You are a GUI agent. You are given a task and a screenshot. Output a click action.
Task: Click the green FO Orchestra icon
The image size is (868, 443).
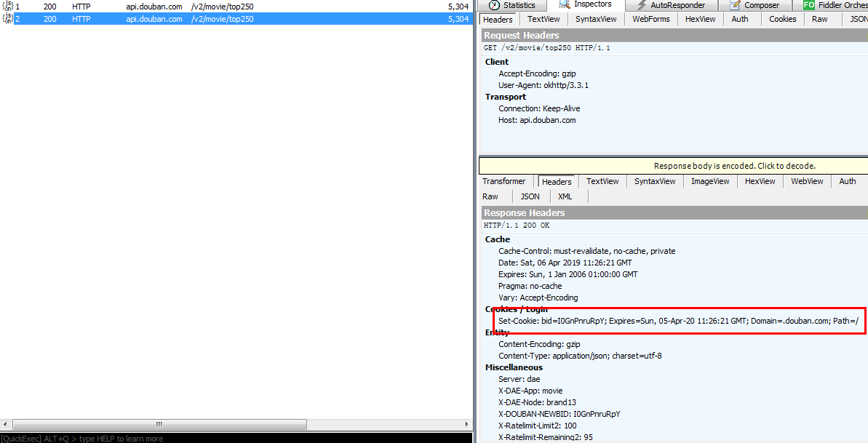point(809,5)
